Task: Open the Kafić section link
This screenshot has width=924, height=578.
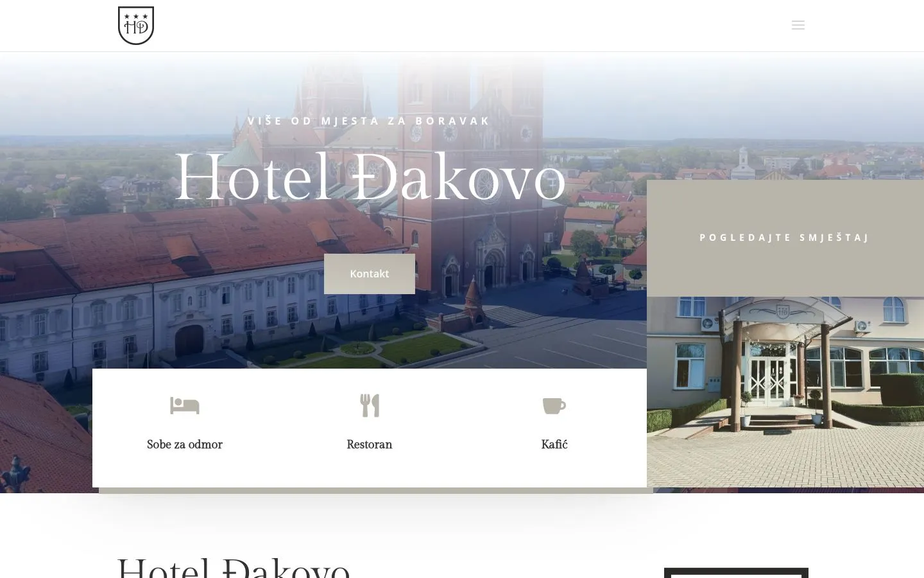Action: [554, 444]
